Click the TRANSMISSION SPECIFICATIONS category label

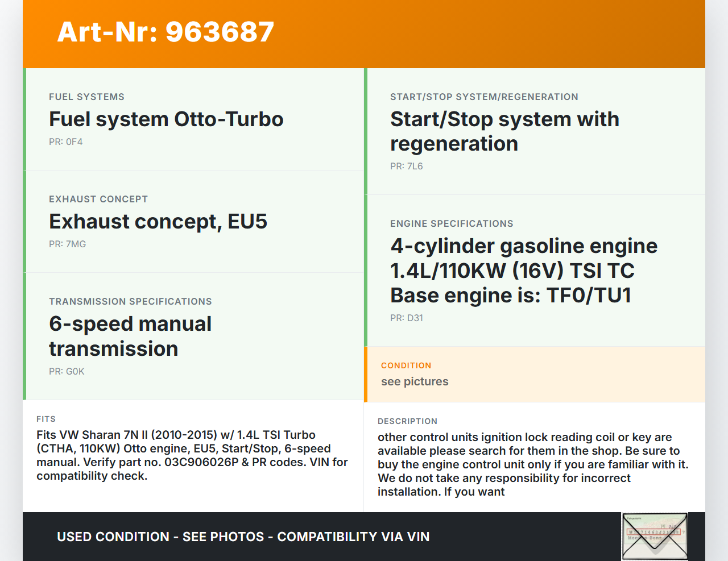130,301
